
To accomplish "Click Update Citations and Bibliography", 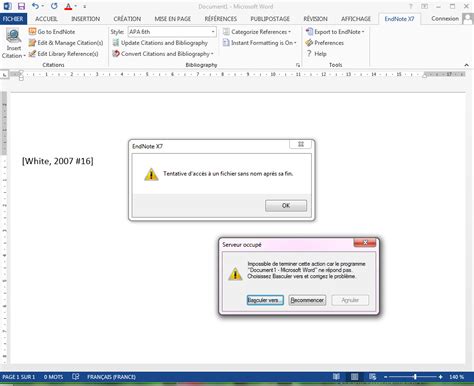I will [x=160, y=43].
